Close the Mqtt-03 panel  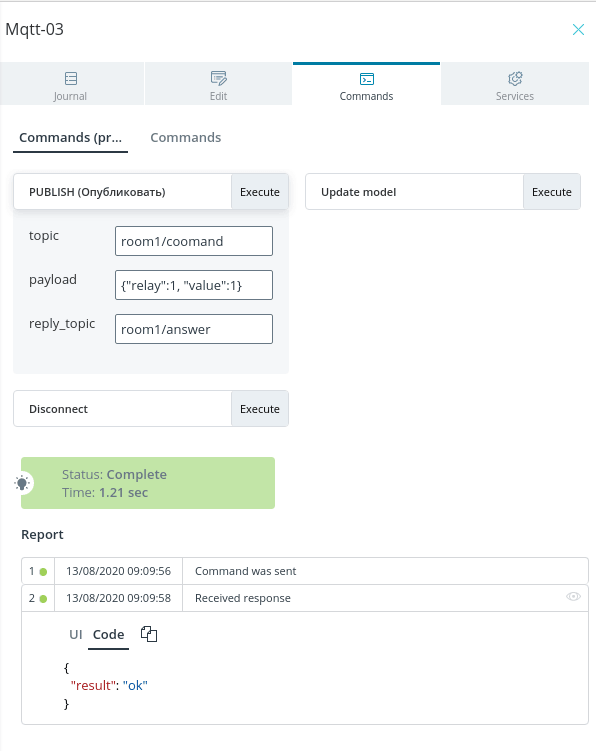pos(578,30)
